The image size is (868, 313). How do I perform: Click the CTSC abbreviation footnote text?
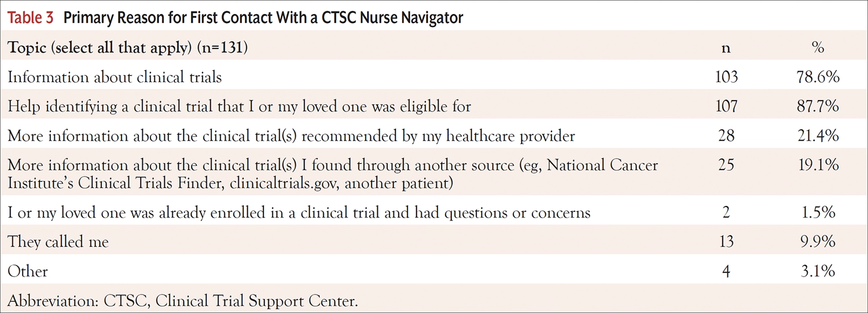click(x=186, y=301)
